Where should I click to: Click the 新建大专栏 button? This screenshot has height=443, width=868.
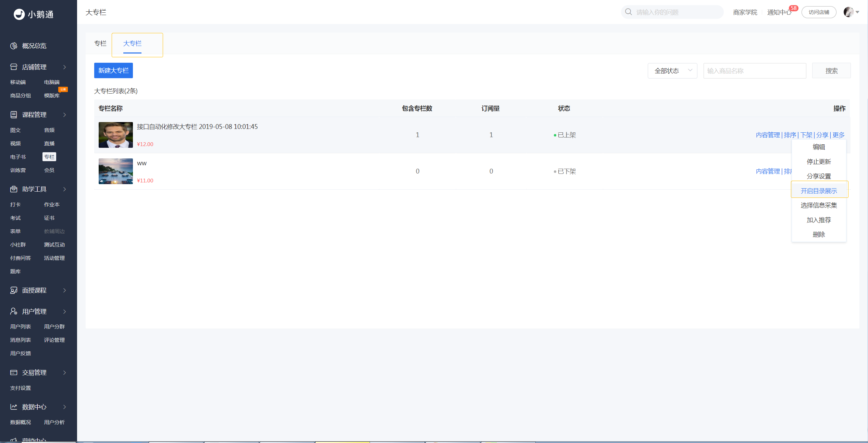click(113, 71)
